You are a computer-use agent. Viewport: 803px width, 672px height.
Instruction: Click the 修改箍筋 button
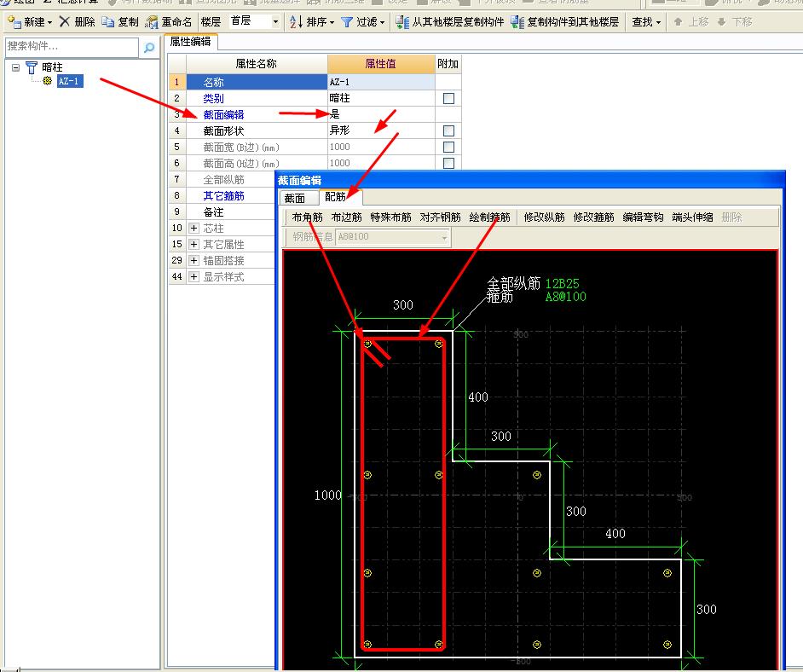tap(593, 217)
